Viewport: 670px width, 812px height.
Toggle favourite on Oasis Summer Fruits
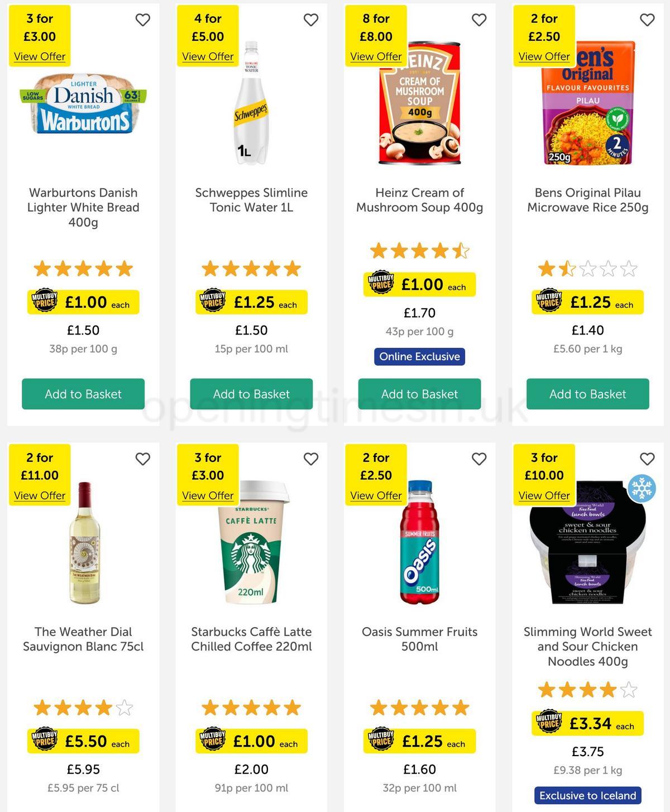[479, 458]
